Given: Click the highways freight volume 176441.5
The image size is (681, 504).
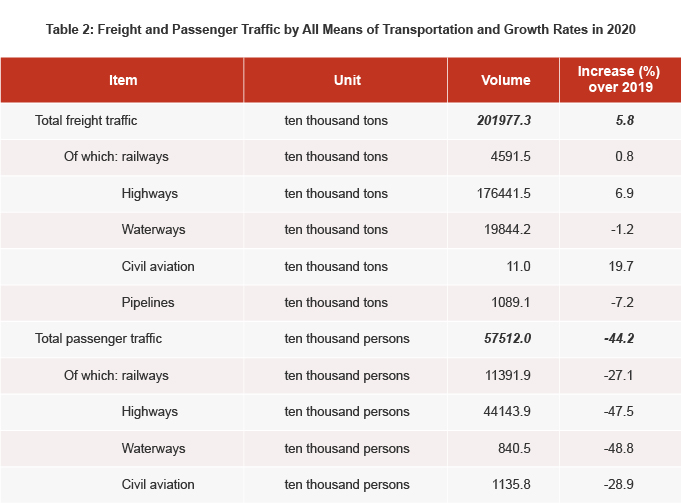Looking at the screenshot, I should coord(503,193).
